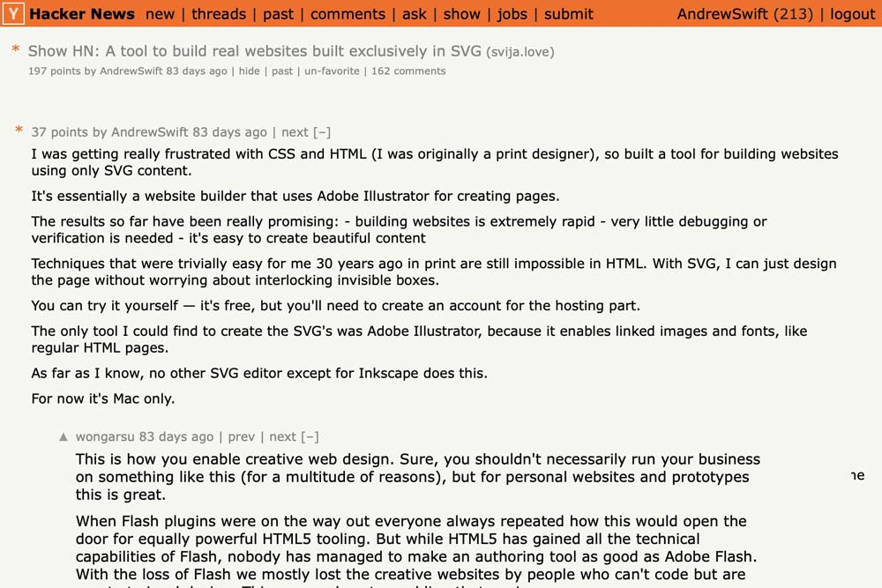Hide the Show HN submission

pyautogui.click(x=249, y=71)
